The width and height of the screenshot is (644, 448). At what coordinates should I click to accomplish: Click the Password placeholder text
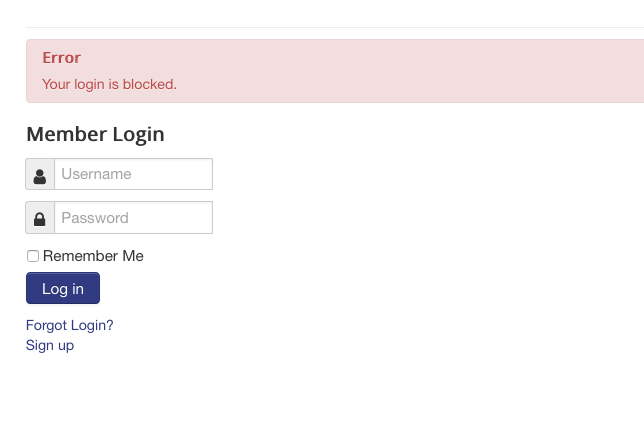point(95,218)
